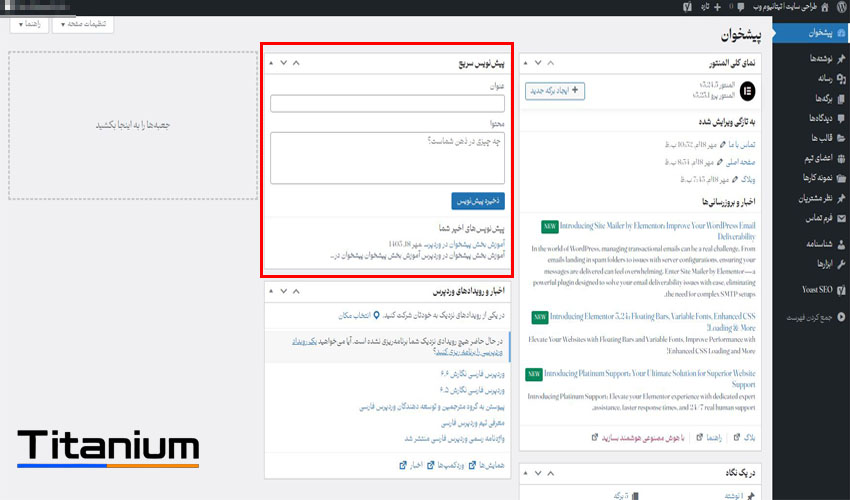Open 'همایش‌ها' meetups footer link

tap(486, 465)
